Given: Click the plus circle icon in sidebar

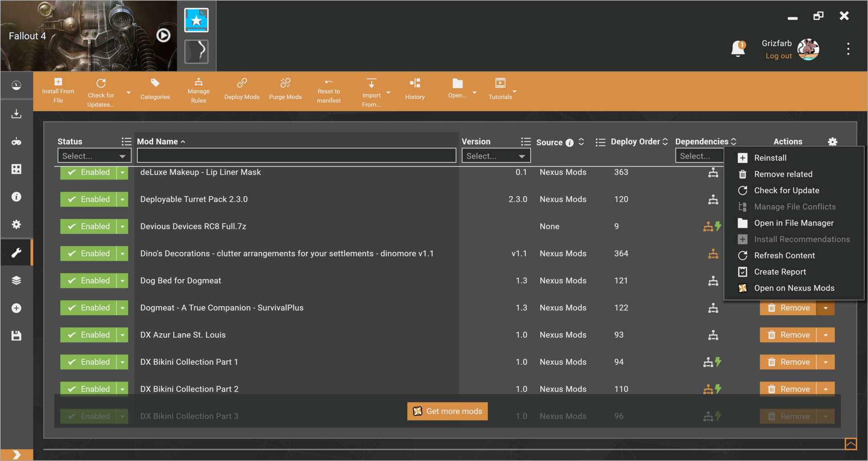Looking at the screenshot, I should tap(16, 308).
